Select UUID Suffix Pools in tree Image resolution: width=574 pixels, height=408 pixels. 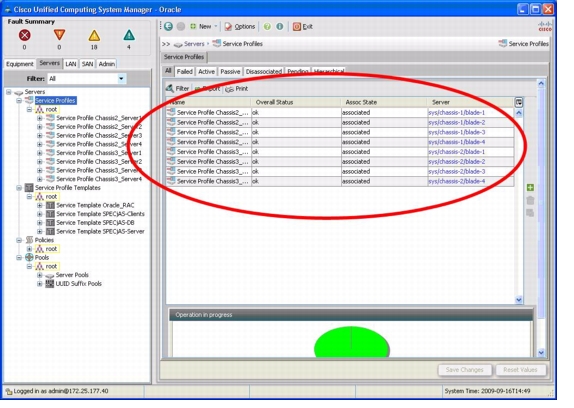coord(78,284)
